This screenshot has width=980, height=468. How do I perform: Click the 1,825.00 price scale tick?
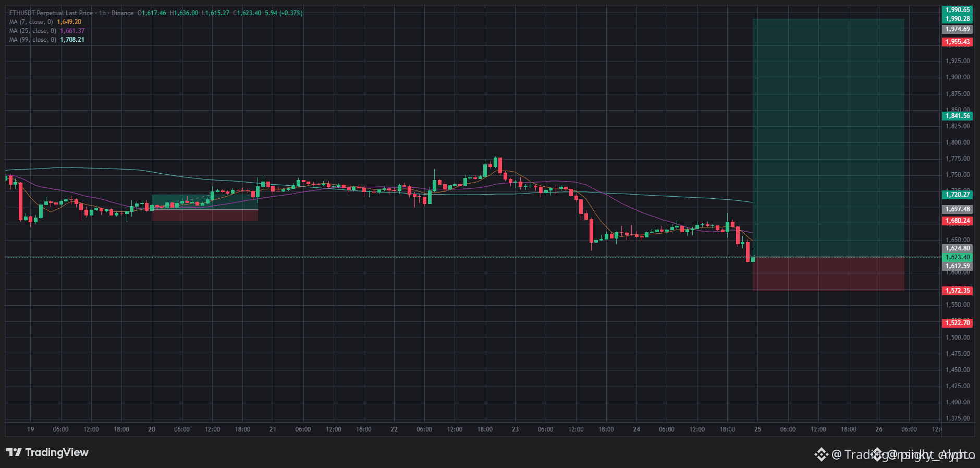(x=958, y=126)
